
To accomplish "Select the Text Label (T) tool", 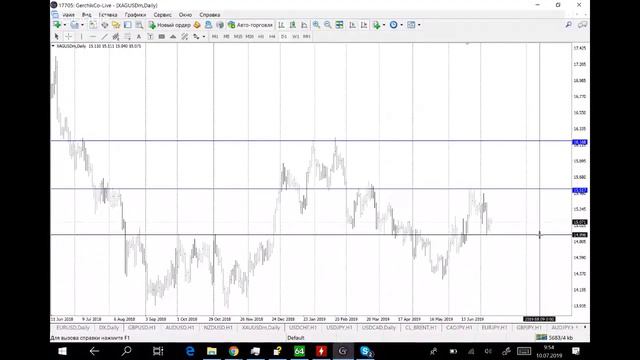I will coord(150,36).
